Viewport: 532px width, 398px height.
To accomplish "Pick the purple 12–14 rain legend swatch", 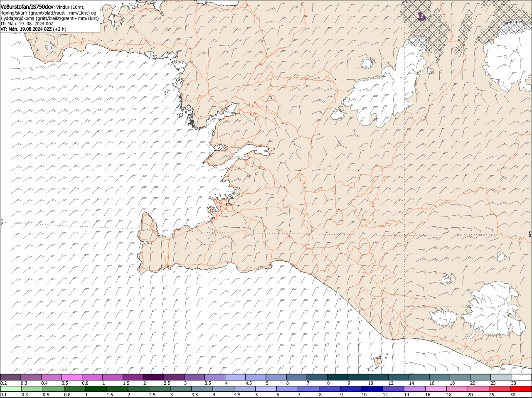I will click(394, 389).
